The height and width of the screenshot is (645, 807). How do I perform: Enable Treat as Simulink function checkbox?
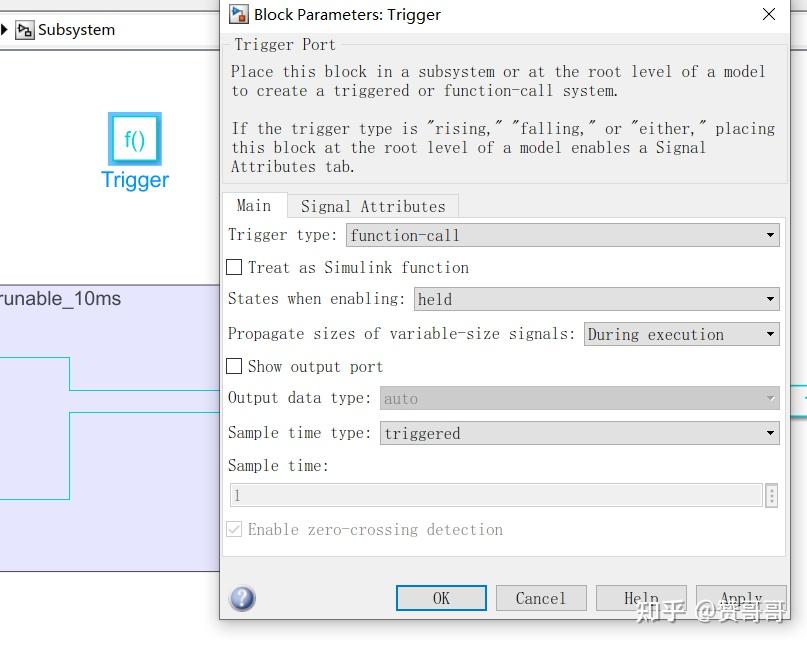(234, 267)
